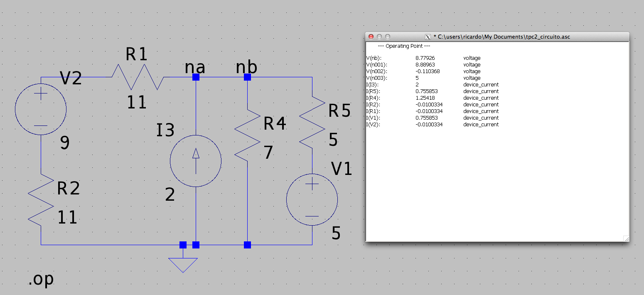Select the R4 resistor symbol

click(x=247, y=135)
